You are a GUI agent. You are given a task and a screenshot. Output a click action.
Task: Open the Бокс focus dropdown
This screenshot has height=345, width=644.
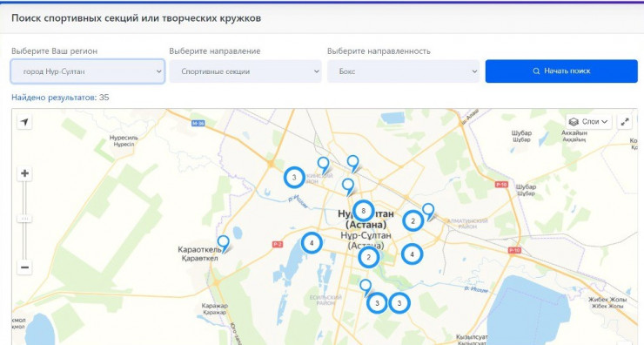[403, 71]
